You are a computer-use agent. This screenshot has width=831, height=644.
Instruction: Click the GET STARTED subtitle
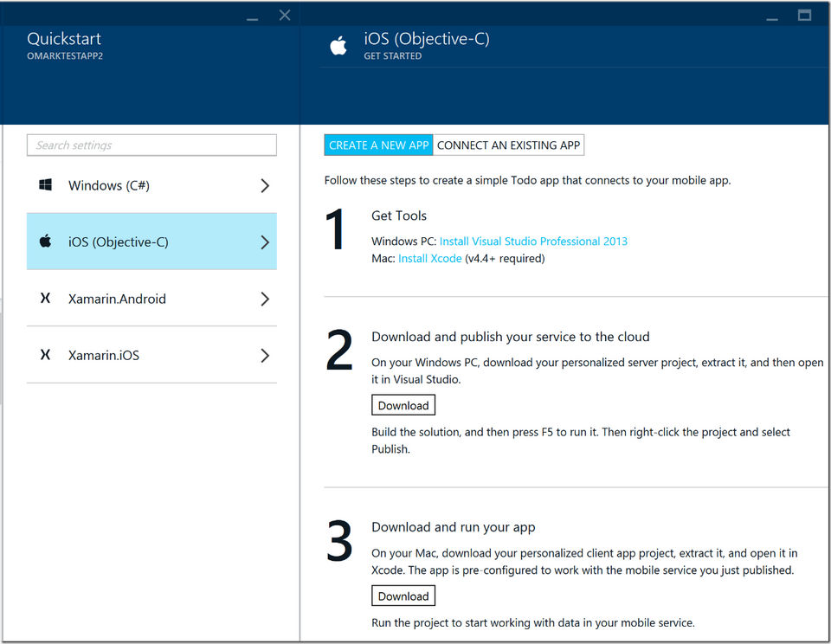[x=393, y=55]
